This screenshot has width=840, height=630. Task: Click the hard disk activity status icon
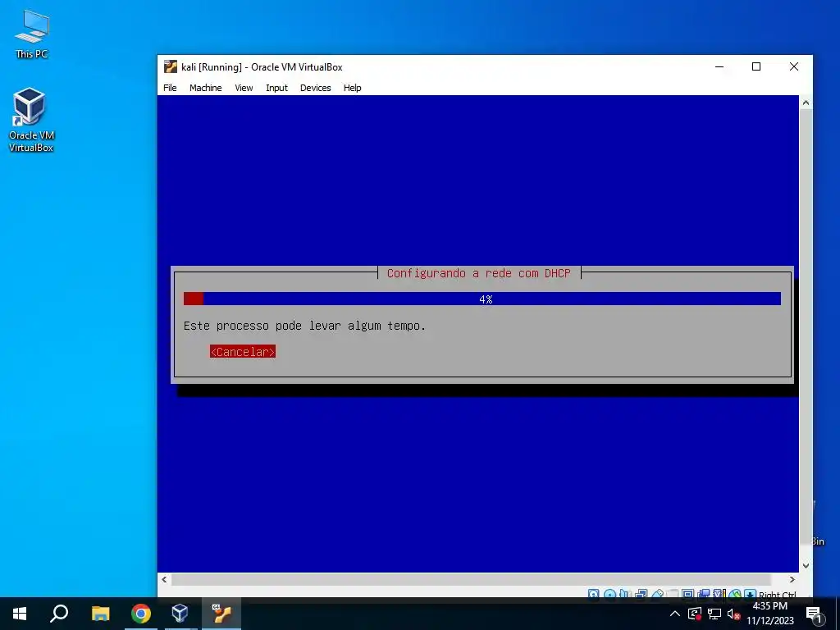point(594,594)
